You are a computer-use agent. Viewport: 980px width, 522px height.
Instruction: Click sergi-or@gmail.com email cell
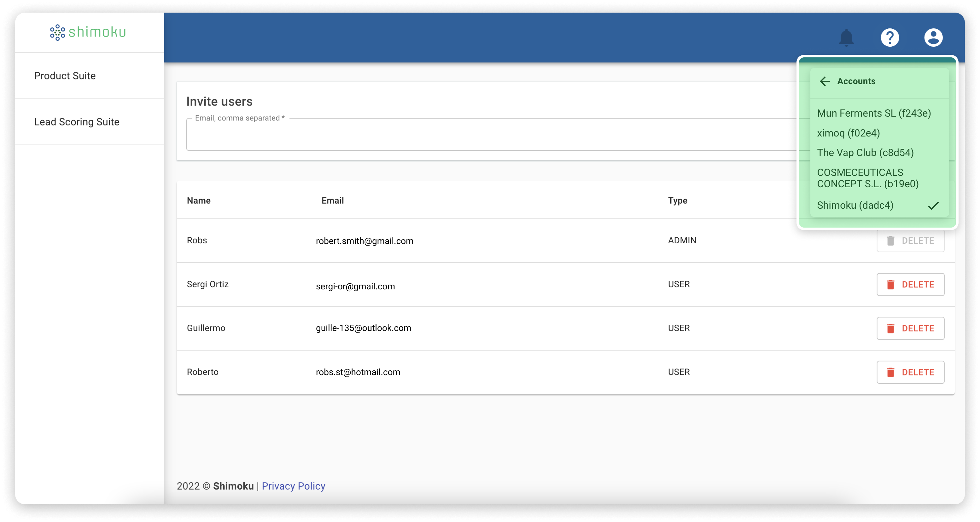click(355, 286)
